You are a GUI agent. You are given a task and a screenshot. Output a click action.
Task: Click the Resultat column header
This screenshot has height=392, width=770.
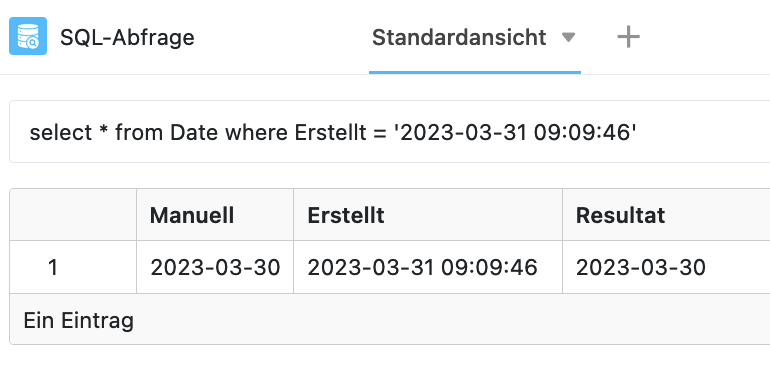click(620, 215)
